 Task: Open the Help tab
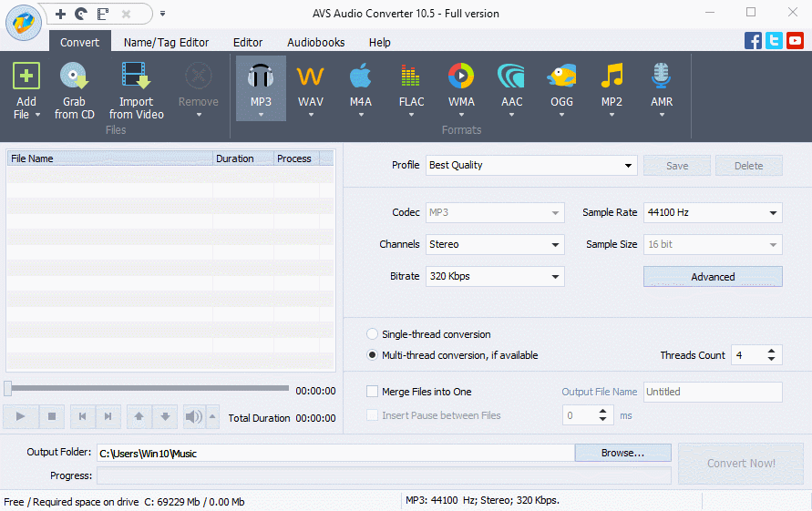click(x=380, y=43)
